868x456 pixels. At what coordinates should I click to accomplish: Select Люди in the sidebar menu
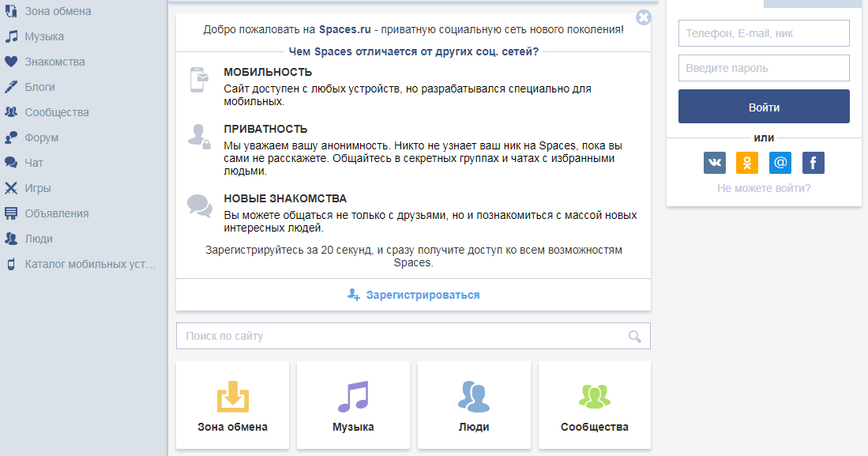[39, 239]
